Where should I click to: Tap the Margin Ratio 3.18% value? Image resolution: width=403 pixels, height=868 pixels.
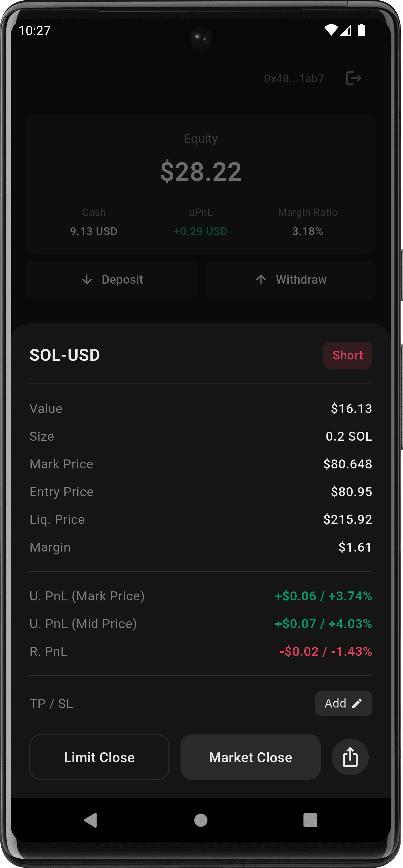tap(307, 231)
